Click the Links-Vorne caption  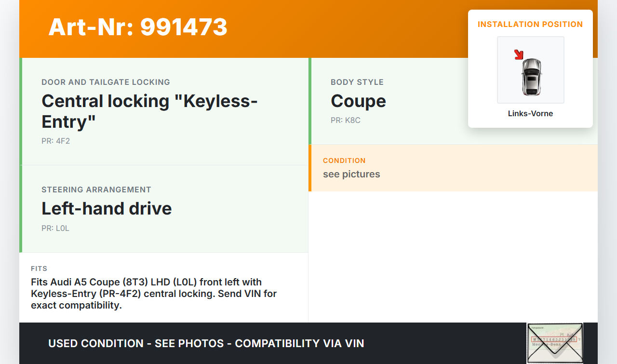[530, 114]
